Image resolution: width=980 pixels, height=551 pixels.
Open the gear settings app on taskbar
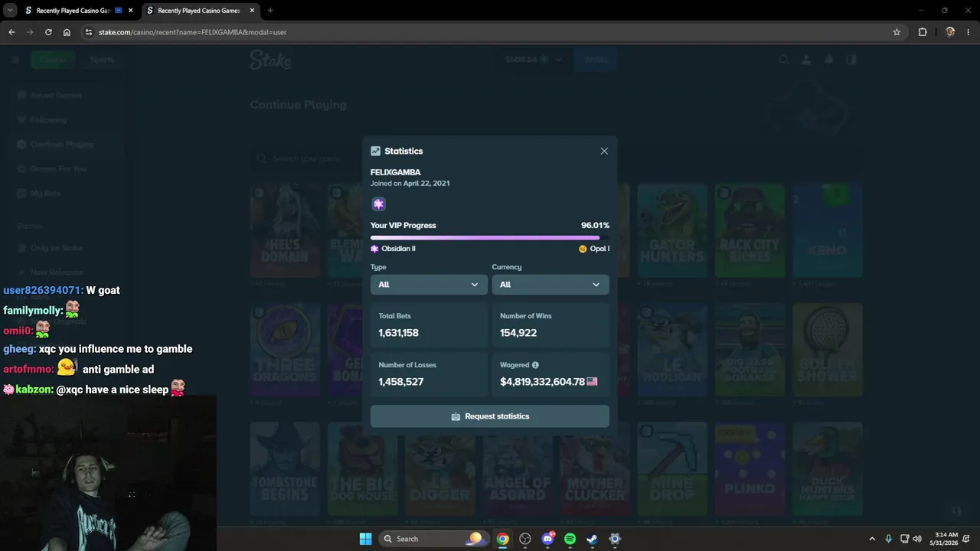point(615,539)
